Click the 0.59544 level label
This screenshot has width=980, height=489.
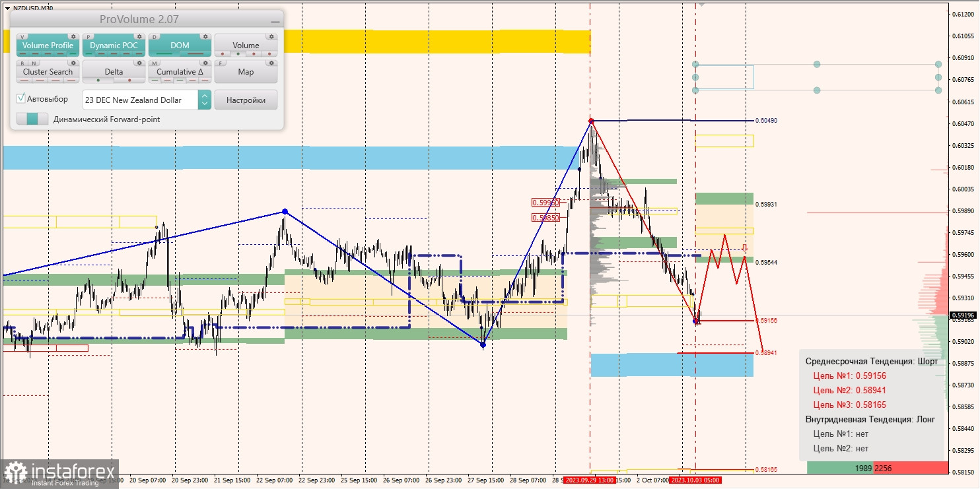coord(767,262)
